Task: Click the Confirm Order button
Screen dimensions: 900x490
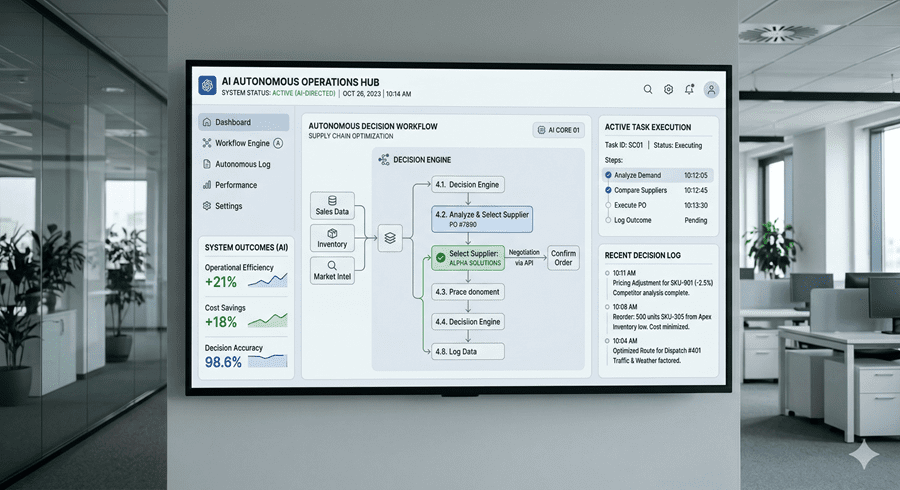Action: pos(563,257)
